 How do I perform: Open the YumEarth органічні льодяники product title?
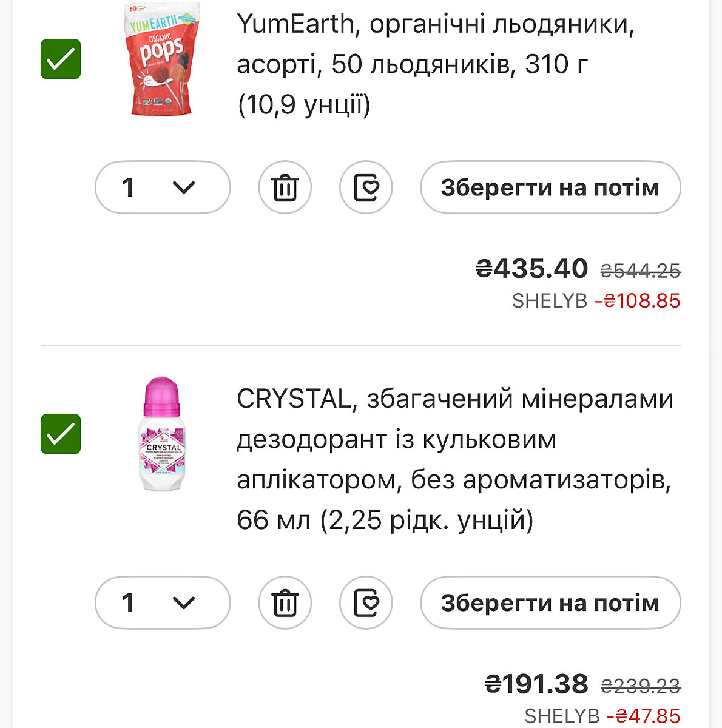point(435,64)
